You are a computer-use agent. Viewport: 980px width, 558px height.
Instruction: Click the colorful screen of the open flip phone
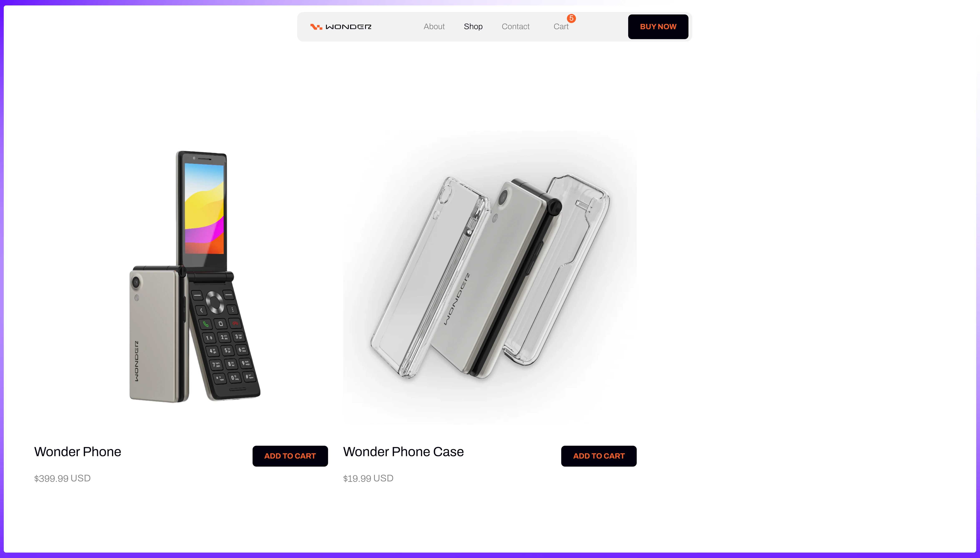(x=204, y=209)
